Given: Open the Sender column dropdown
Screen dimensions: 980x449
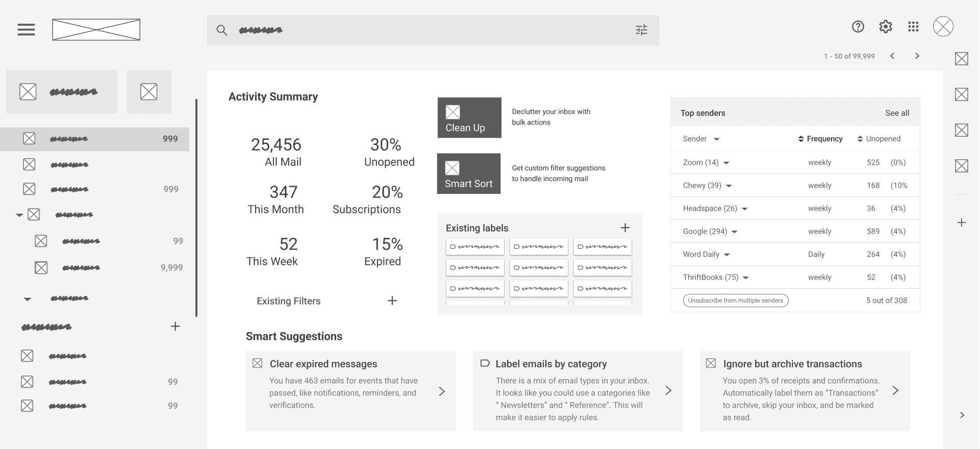Looking at the screenshot, I should [x=716, y=139].
